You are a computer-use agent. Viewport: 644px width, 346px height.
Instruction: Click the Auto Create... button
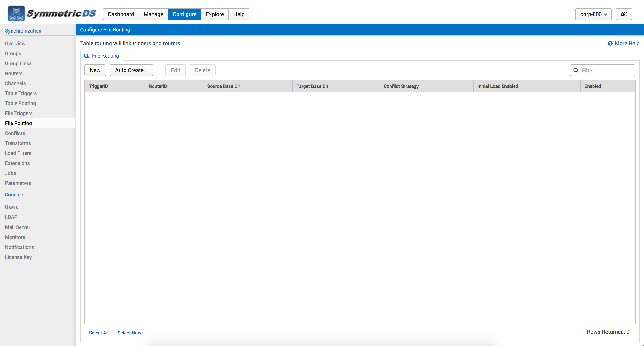[x=131, y=70]
